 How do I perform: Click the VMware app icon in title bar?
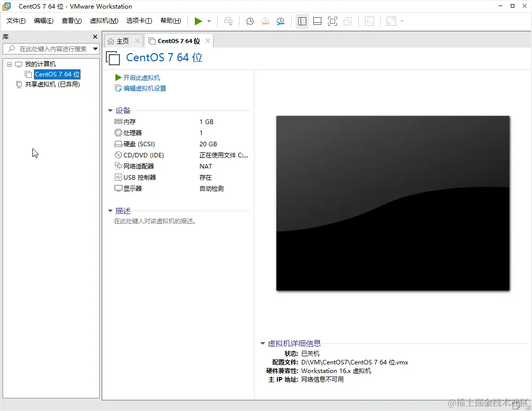pyautogui.click(x=7, y=6)
